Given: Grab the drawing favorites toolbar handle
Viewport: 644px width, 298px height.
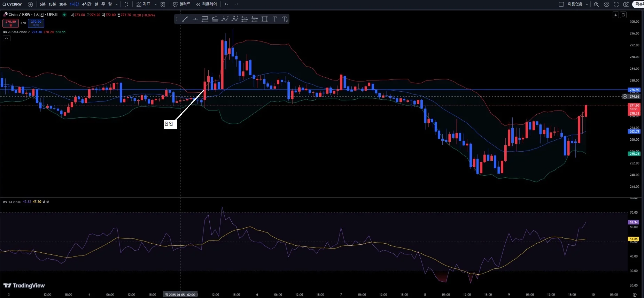Looking at the screenshot, I should click(x=177, y=19).
